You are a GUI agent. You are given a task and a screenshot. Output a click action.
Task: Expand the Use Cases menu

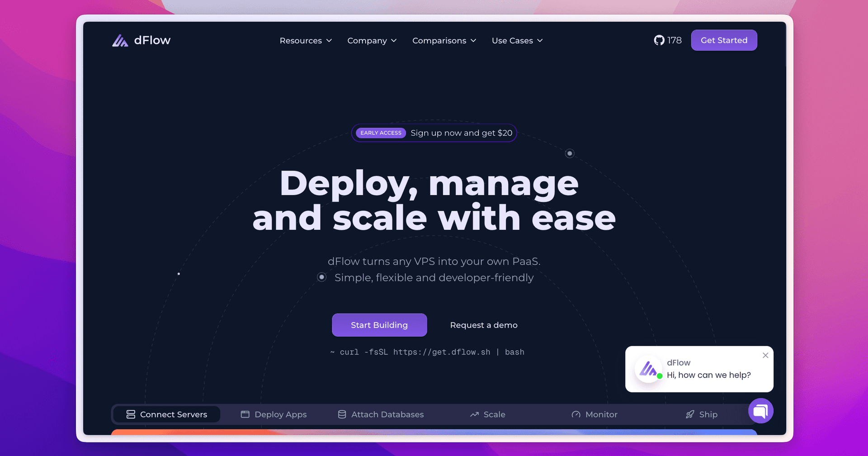(x=517, y=40)
